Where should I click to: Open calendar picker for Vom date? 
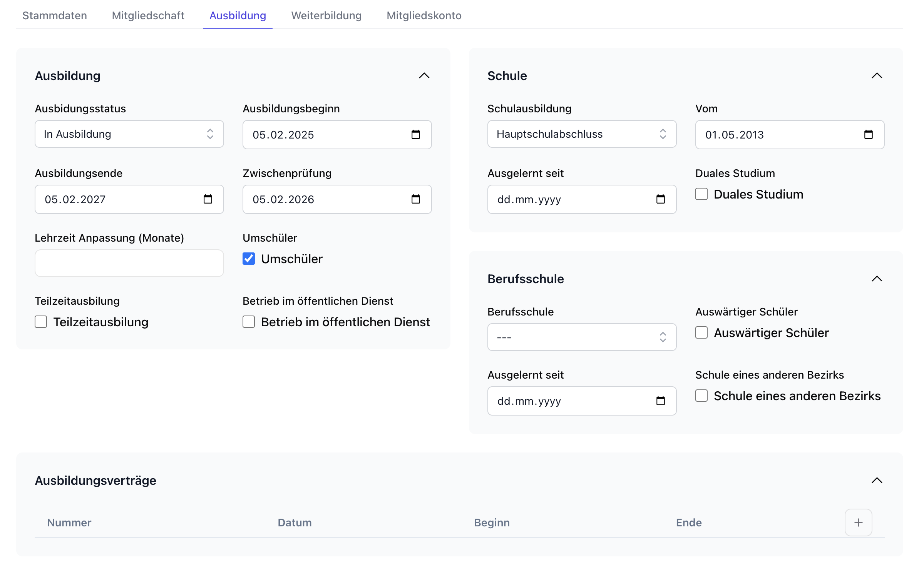[868, 135]
